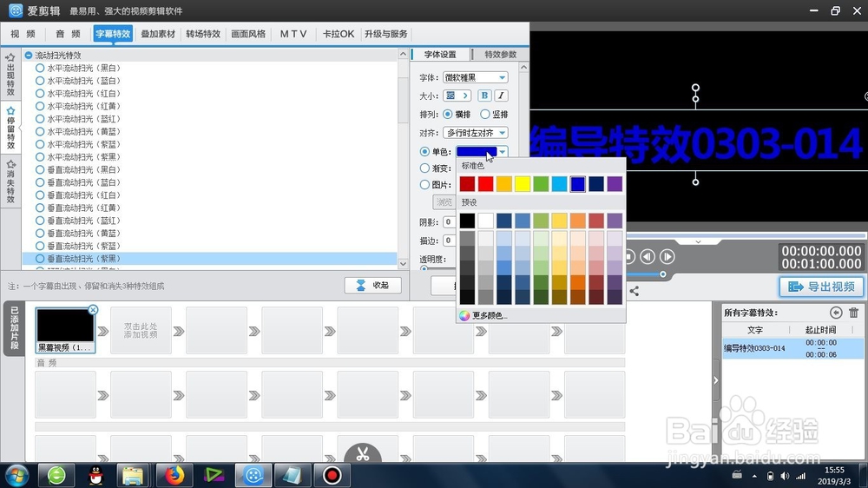Select the 编导特效0303-014 subtitle row
Viewport: 868px width, 488px height.
792,348
